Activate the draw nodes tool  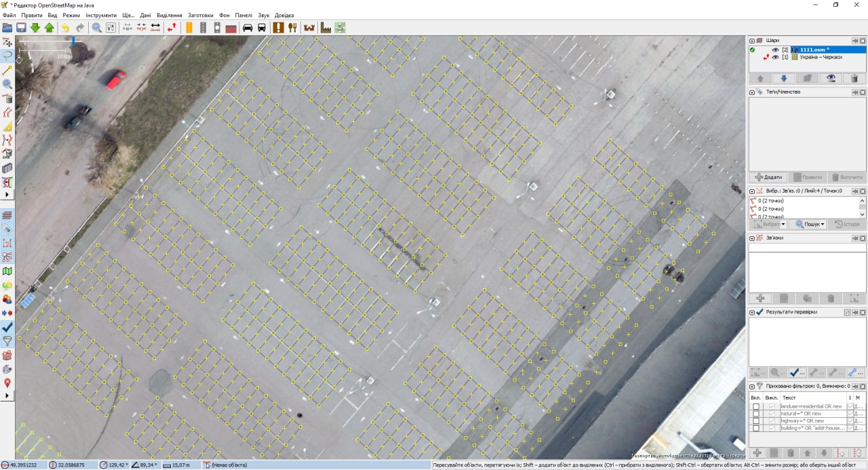click(x=7, y=70)
